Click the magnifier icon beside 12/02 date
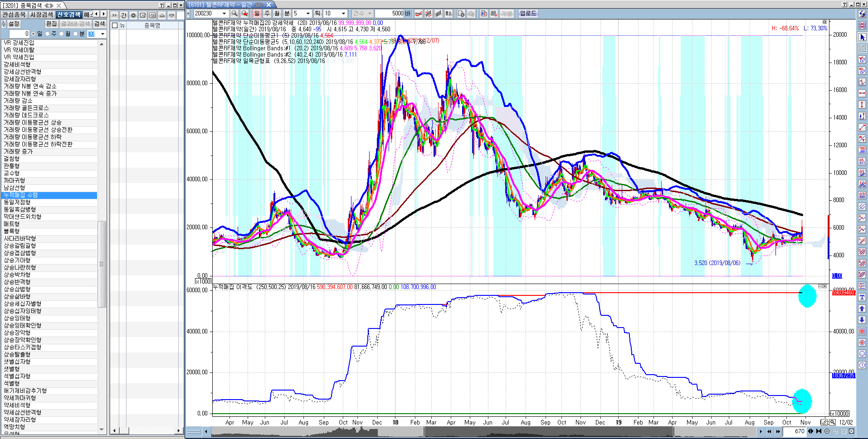 click(x=833, y=422)
